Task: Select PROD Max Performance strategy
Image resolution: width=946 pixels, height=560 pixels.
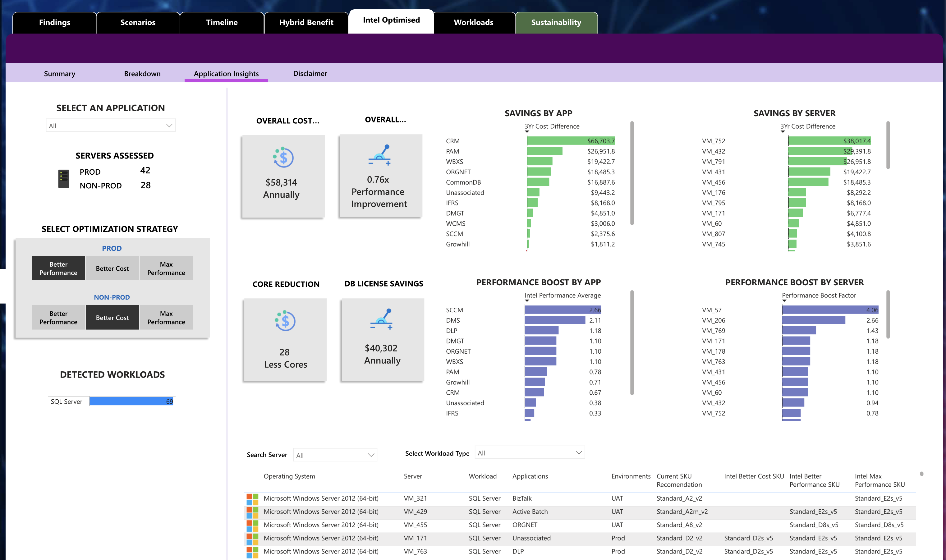Action: tap(166, 268)
